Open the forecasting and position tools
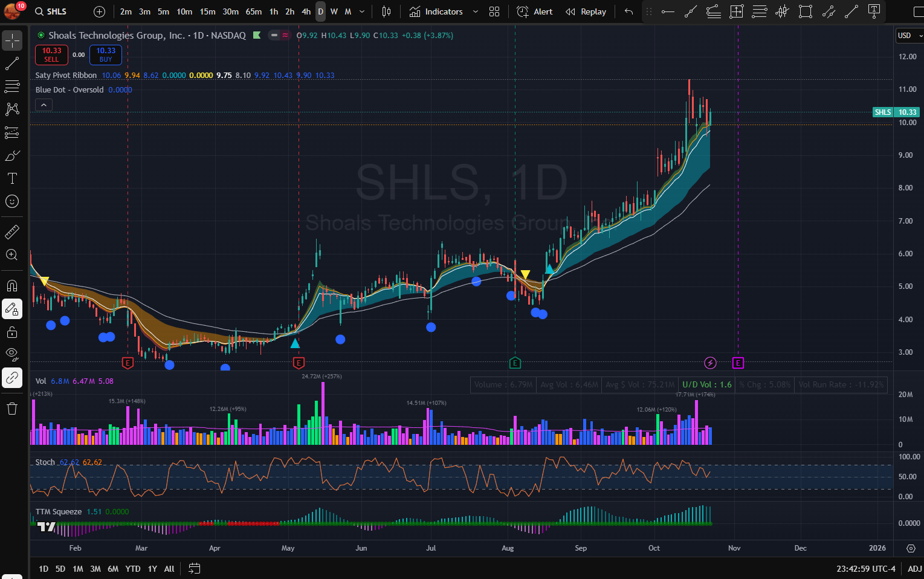 12,132
